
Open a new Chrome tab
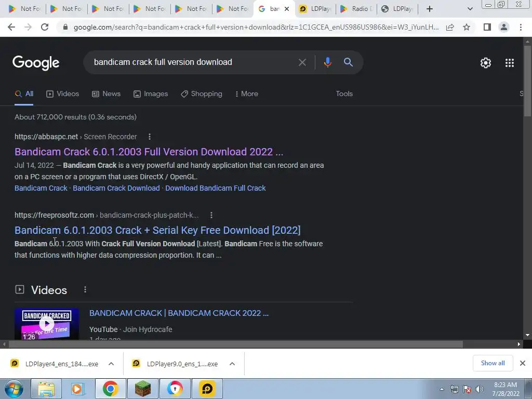click(x=430, y=9)
